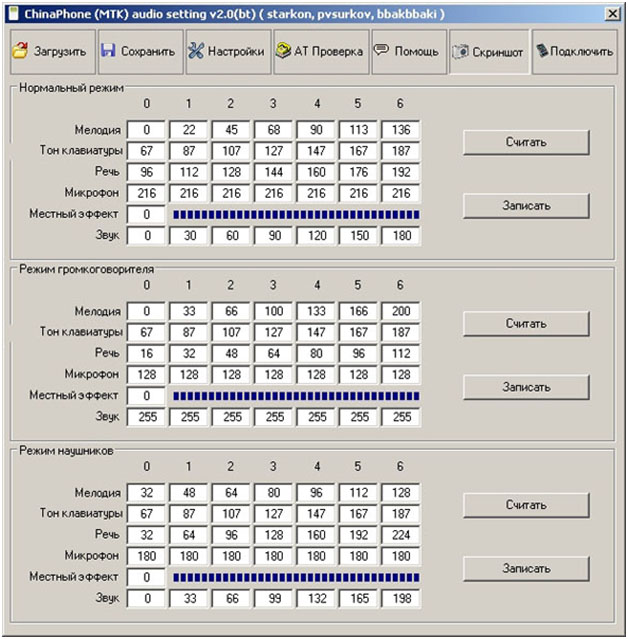Select headphone Речь field with value 192
This screenshot has height=639, width=628.
[x=358, y=535]
